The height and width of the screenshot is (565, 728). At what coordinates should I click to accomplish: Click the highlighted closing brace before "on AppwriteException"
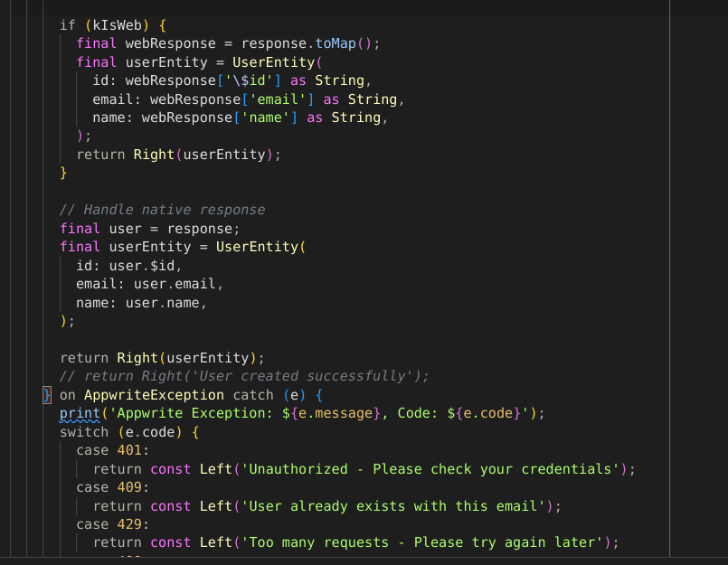click(47, 395)
